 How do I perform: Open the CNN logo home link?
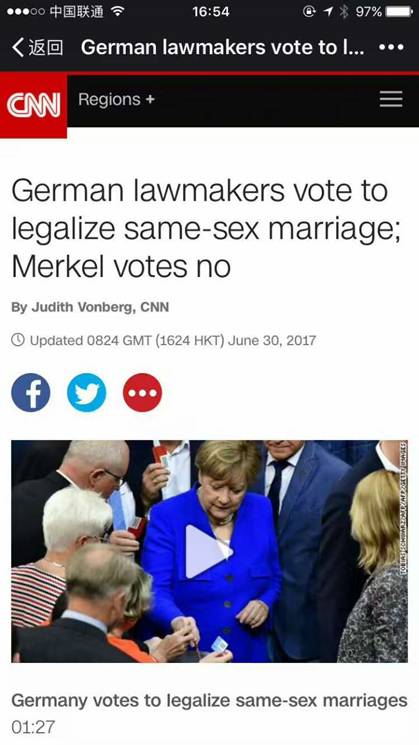33,105
